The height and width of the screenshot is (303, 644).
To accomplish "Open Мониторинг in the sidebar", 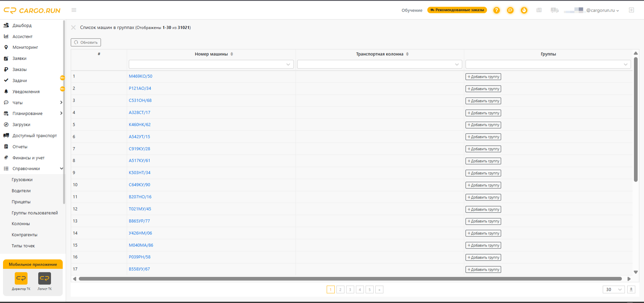I will tap(25, 47).
